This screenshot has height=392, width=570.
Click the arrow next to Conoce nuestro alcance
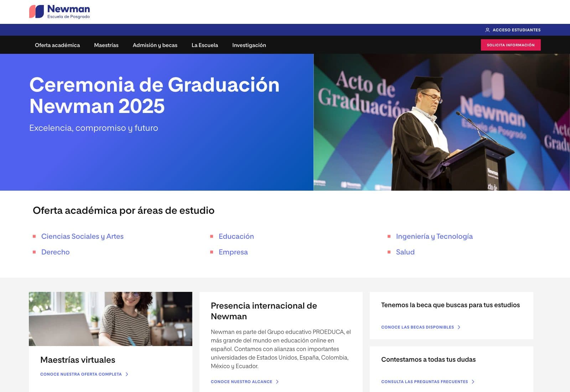(x=277, y=382)
